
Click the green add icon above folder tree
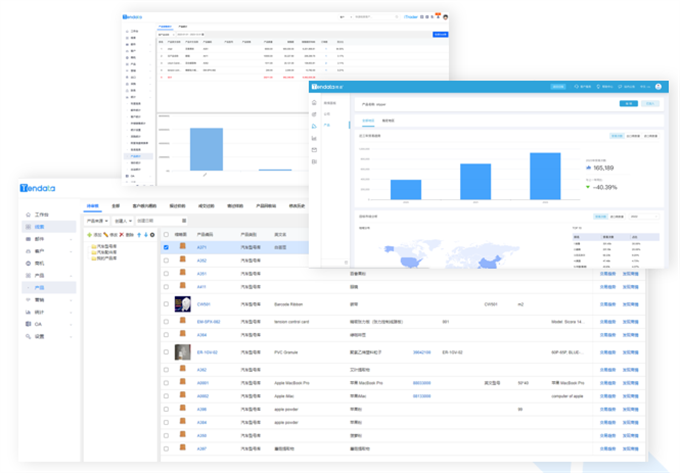89,234
